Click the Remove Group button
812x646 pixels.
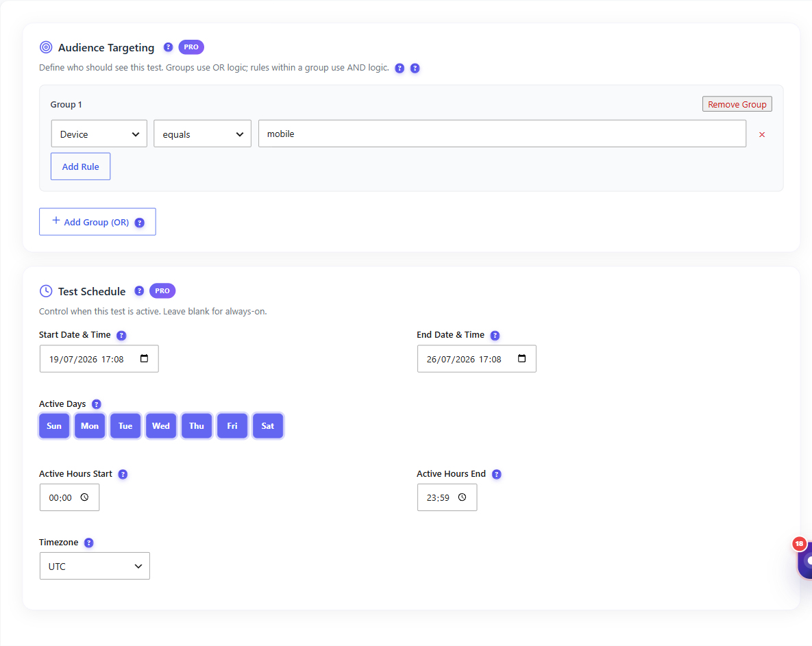click(x=737, y=104)
